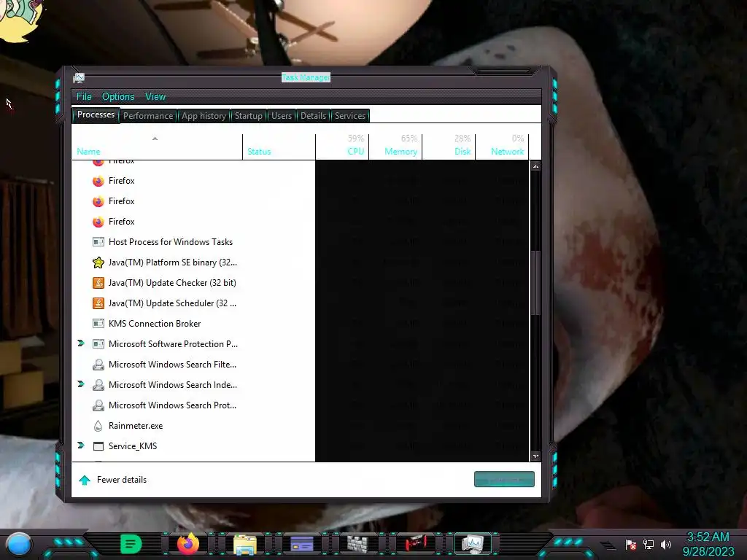Click the scroll down arrow in process list

[535, 456]
